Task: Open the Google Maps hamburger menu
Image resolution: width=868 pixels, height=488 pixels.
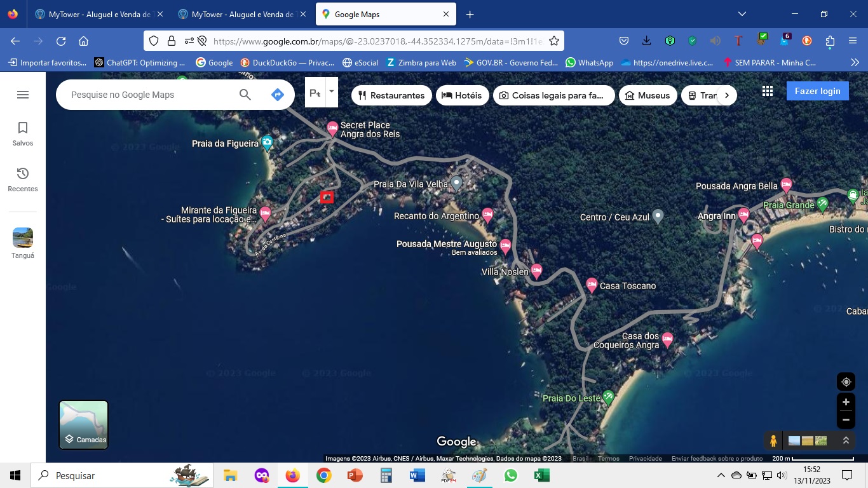Action: coord(23,95)
